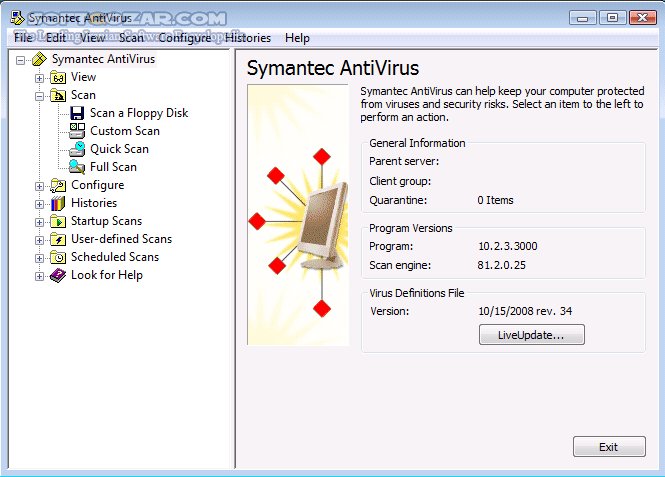Expand the View tree node
Viewport: 665px width, 477px height.
[x=39, y=78]
